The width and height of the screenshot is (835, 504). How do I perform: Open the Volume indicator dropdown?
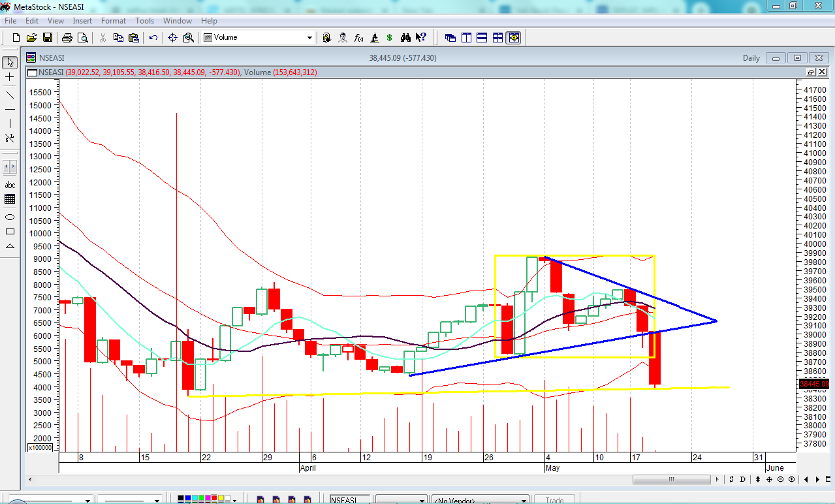point(310,38)
